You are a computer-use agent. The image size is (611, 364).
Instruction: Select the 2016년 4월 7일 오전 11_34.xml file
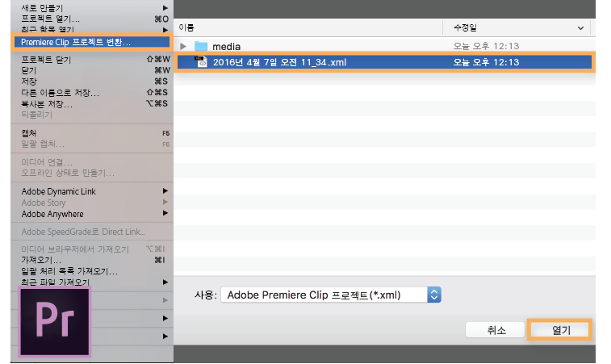[x=385, y=62]
